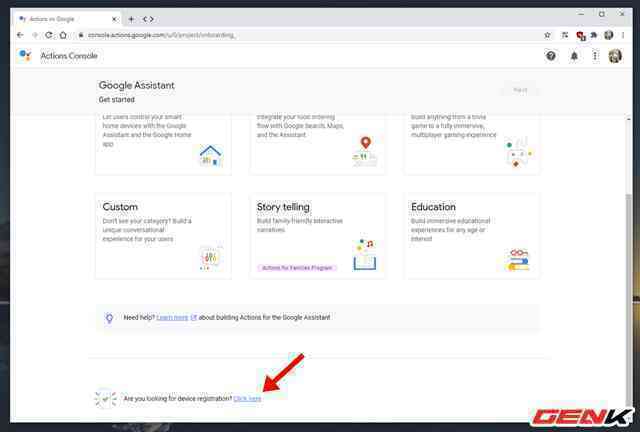
Task: Select the Actions on Google browser tab
Action: coord(68,19)
